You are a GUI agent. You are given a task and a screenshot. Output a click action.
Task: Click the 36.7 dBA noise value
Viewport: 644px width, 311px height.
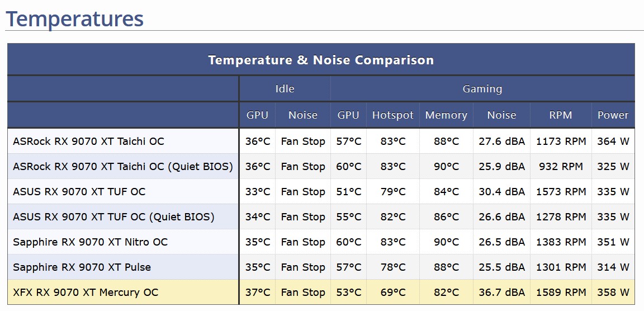[x=501, y=292]
